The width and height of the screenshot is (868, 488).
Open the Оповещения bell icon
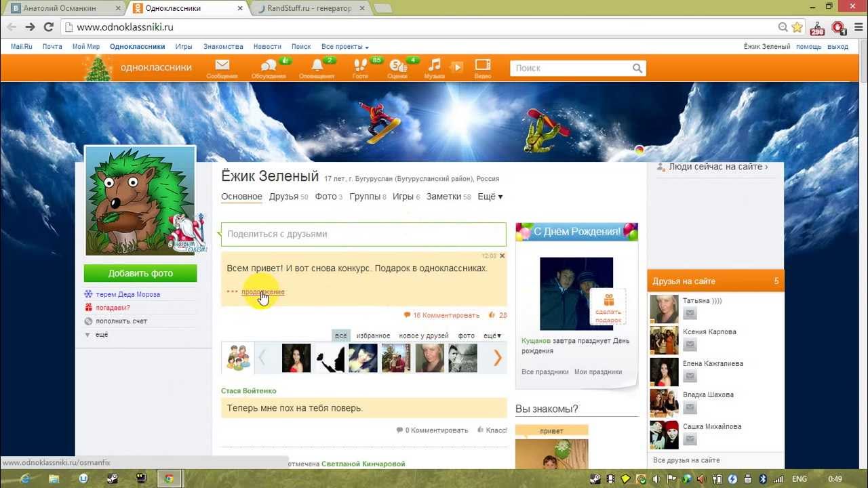[317, 68]
